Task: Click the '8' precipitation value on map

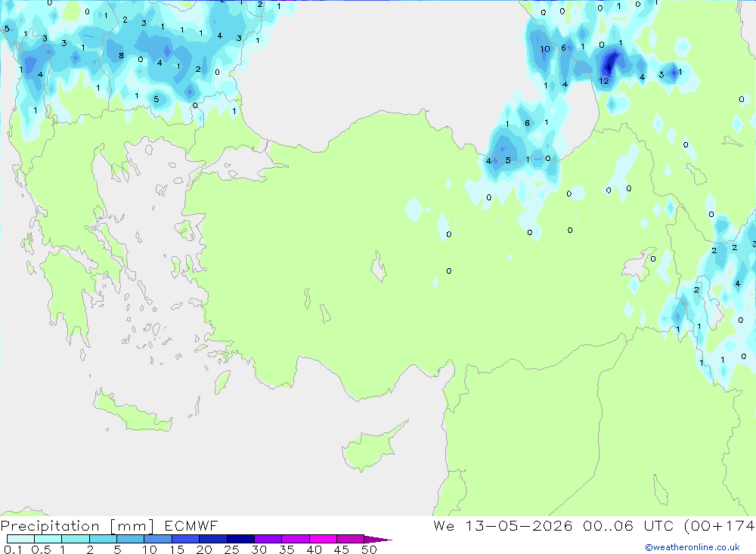Action: click(x=121, y=56)
